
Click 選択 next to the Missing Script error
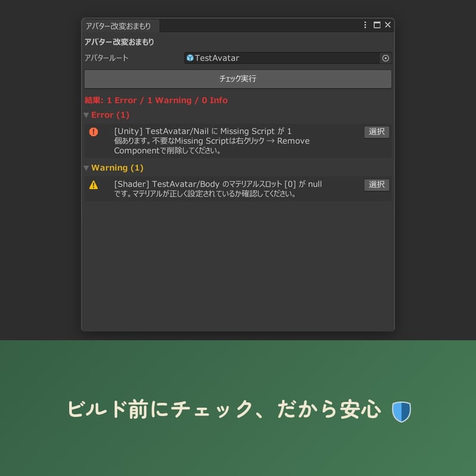pos(376,132)
